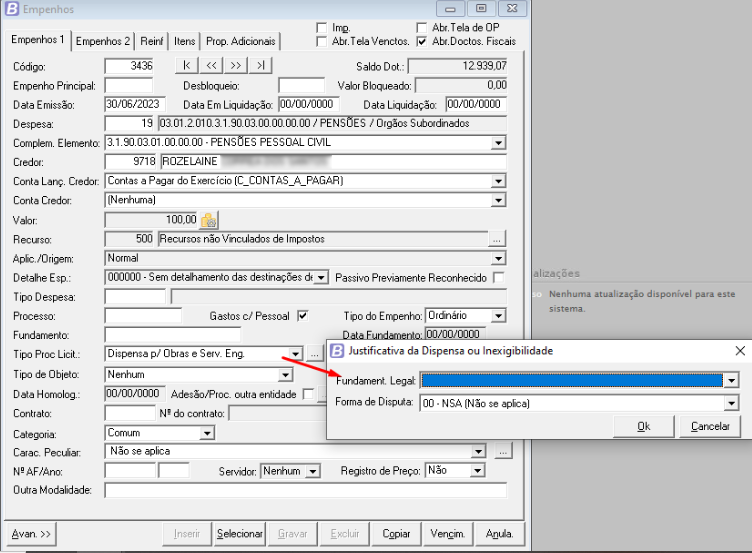Open Vencim. button

[447, 534]
